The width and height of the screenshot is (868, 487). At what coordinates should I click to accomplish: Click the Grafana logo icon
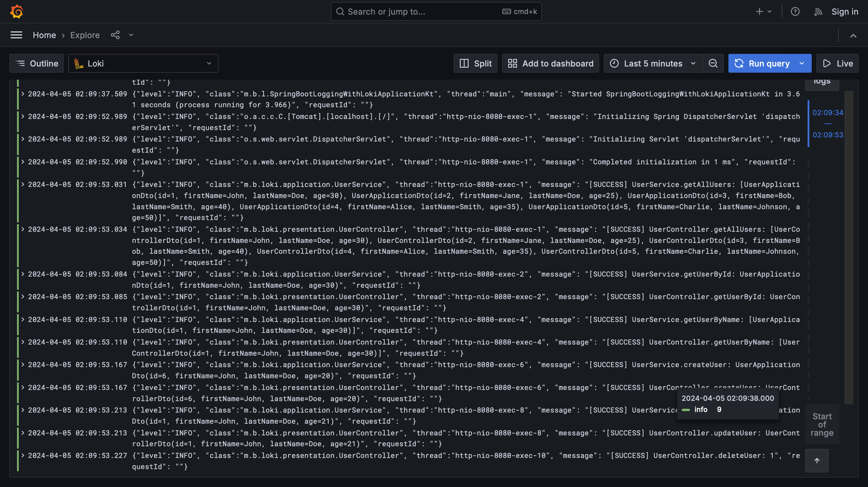[16, 11]
